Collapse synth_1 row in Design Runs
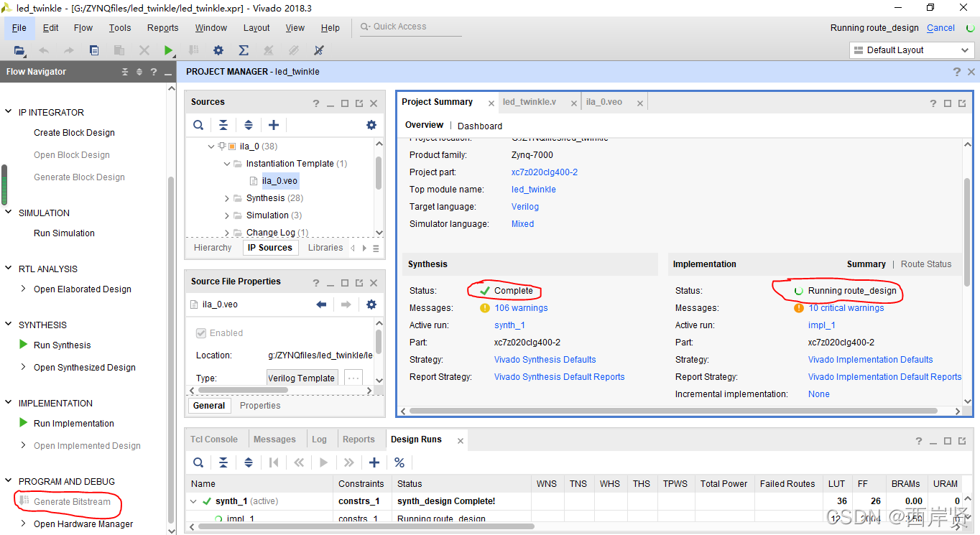The width and height of the screenshot is (980, 535). [193, 501]
